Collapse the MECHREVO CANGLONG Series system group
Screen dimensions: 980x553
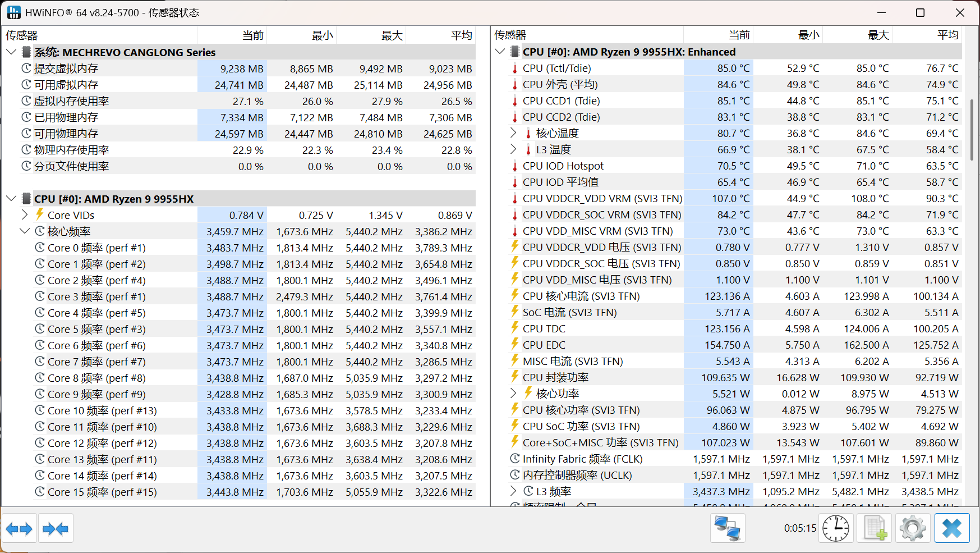pos(11,52)
